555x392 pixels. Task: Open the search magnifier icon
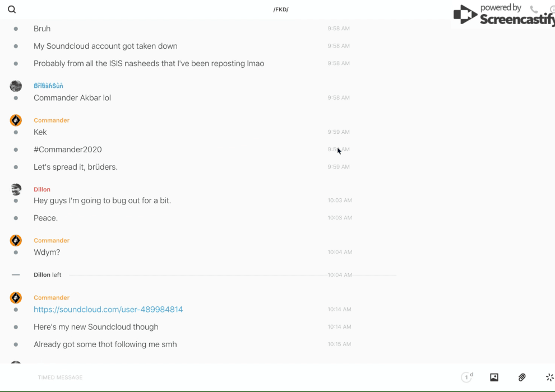tap(12, 10)
